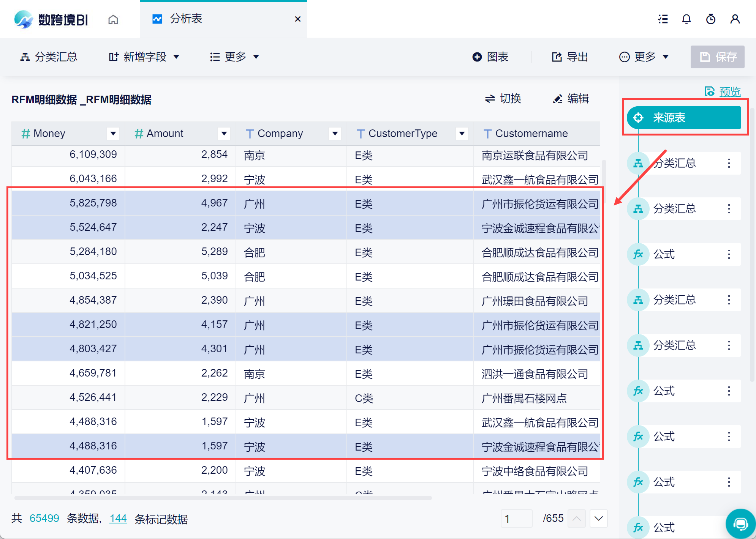The image size is (756, 539).
Task: Select the 分析表 tab
Action: (186, 19)
